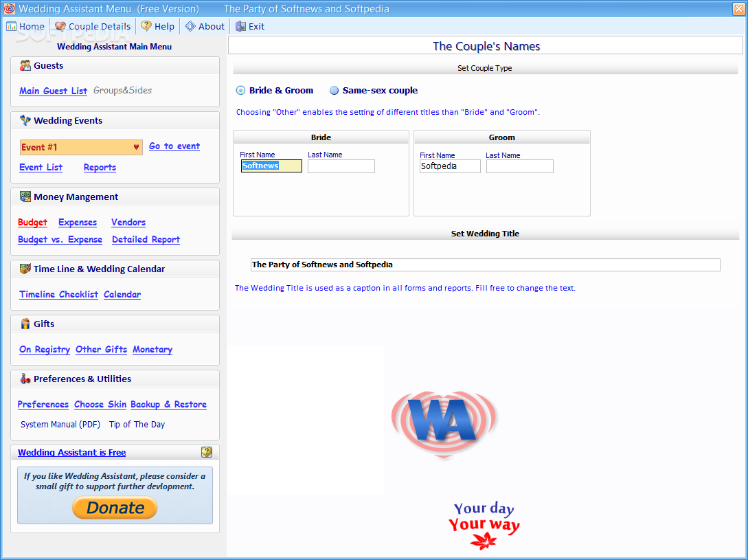Click the Couple Details heart icon

pyautogui.click(x=60, y=26)
